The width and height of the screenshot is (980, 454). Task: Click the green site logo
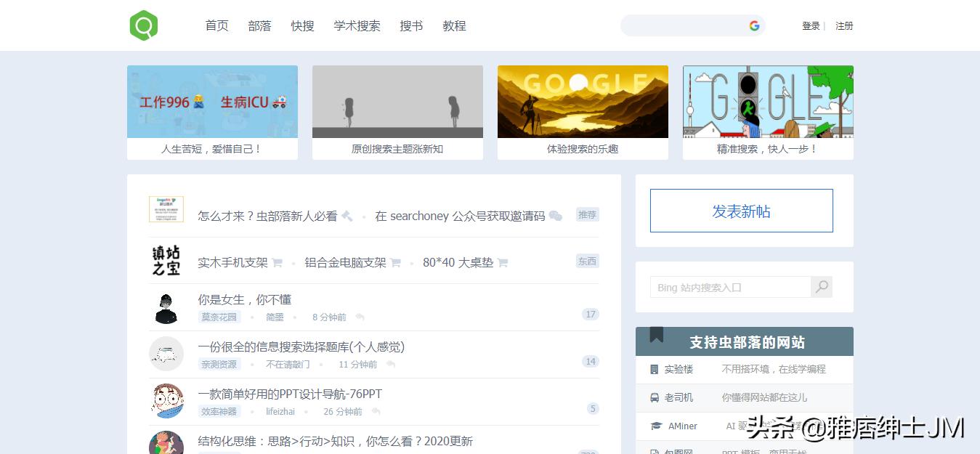point(143,25)
